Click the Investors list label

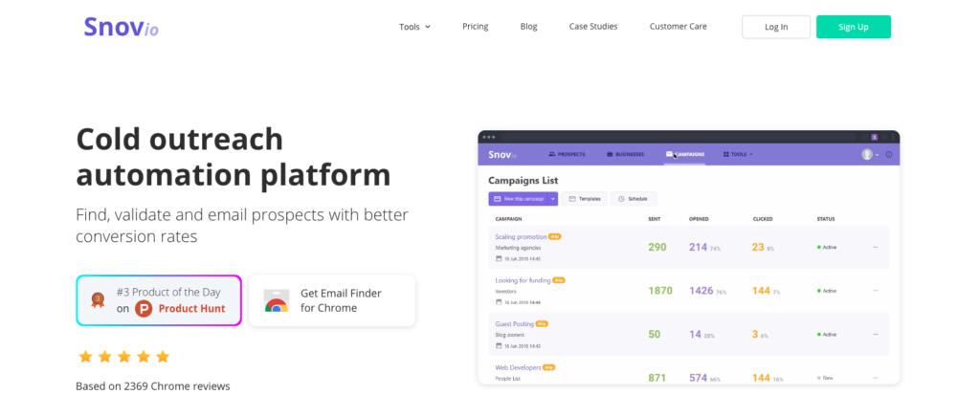(505, 291)
